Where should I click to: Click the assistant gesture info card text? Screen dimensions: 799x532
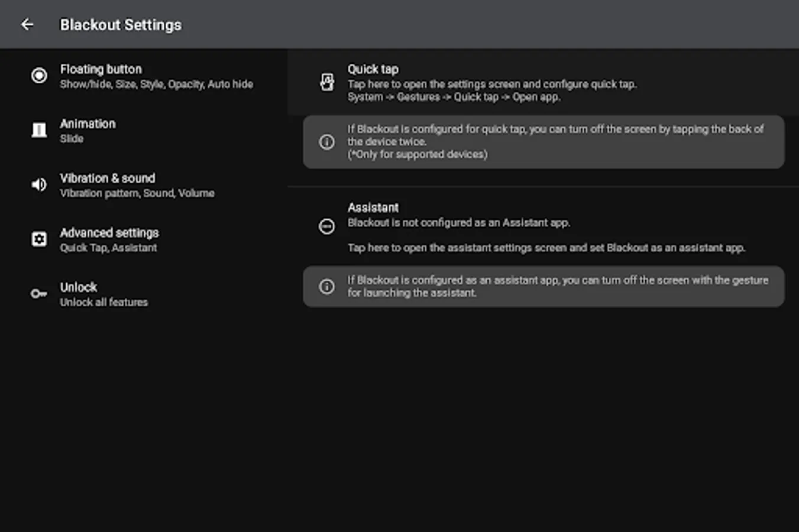click(557, 287)
